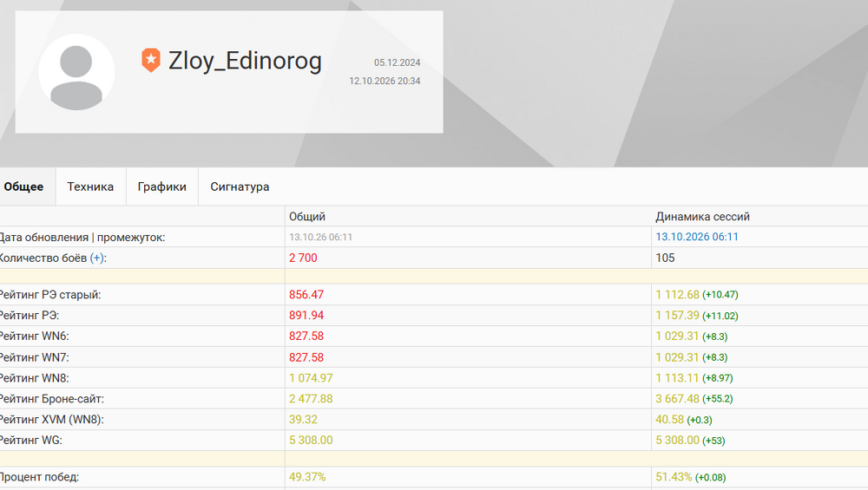Click delta (+0.3) in XVM row
The width and height of the screenshot is (868, 490).
tap(700, 421)
